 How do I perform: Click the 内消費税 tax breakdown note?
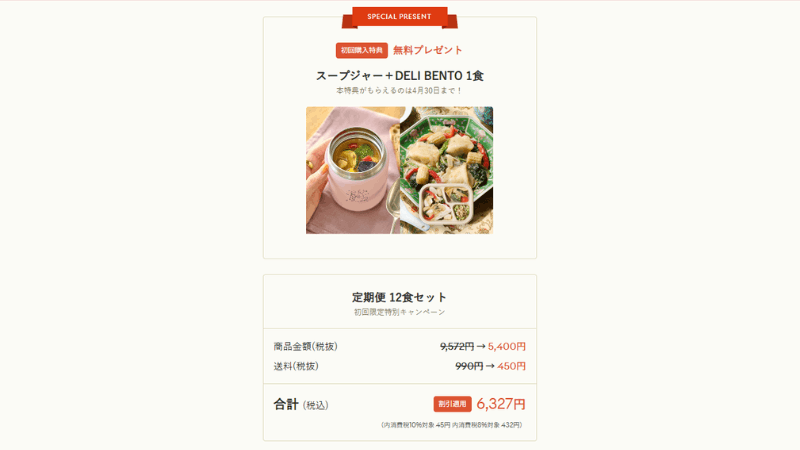tap(452, 424)
